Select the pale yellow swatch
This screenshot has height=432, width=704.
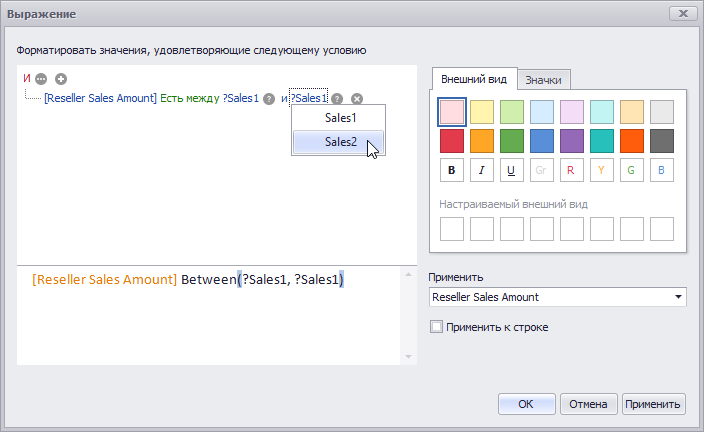coord(482,112)
